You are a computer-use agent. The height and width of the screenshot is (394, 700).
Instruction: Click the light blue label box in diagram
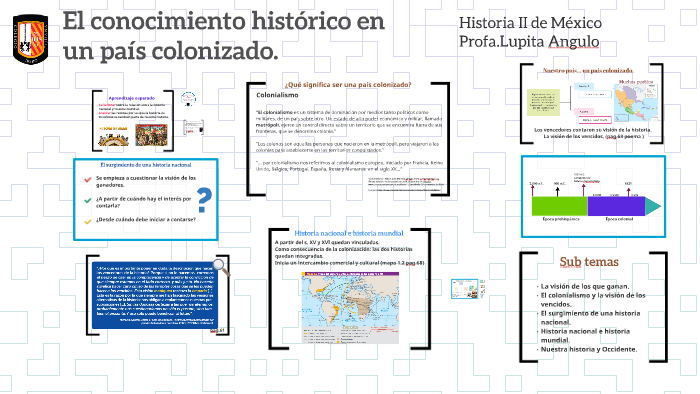pyautogui.click(x=584, y=86)
